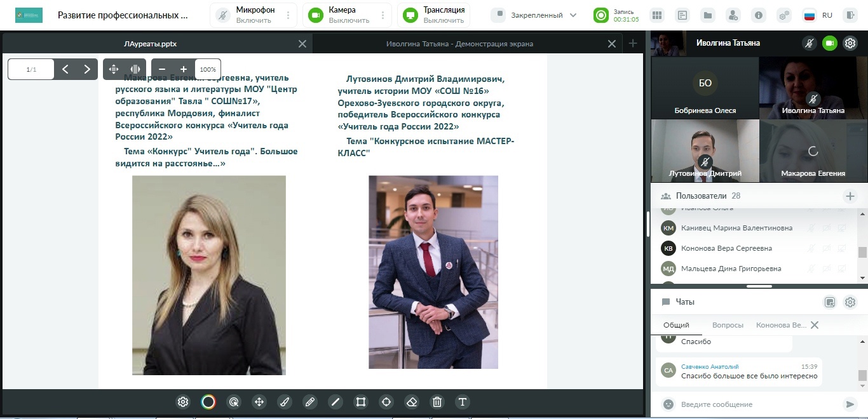This screenshot has width=868, height=419.
Task: Select Бобринева Олеся video tile
Action: click(x=705, y=88)
